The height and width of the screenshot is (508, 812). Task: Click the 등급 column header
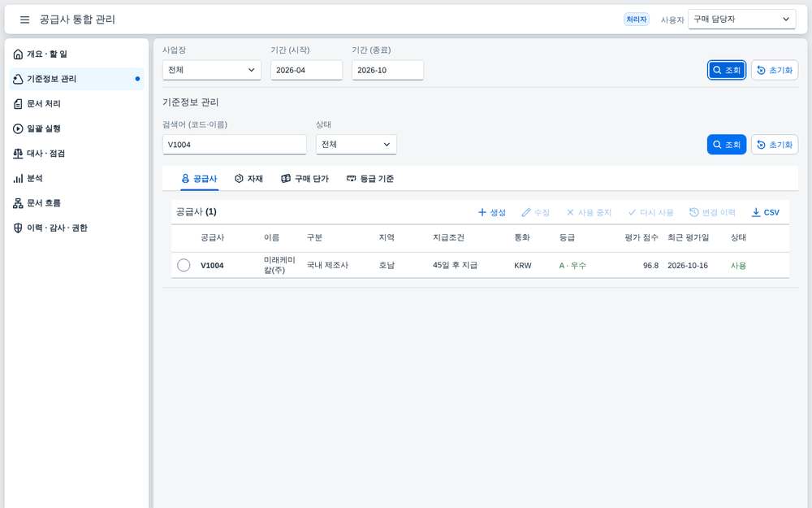[x=567, y=237]
